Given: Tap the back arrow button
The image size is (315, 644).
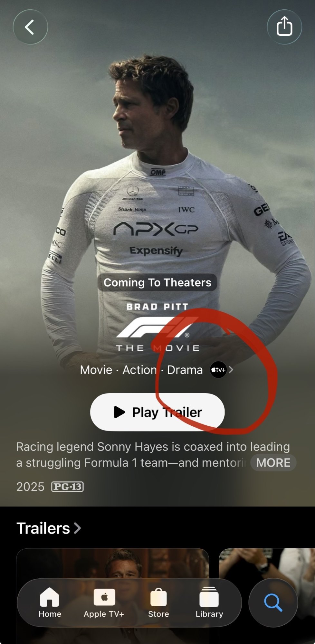Looking at the screenshot, I should coord(30,27).
